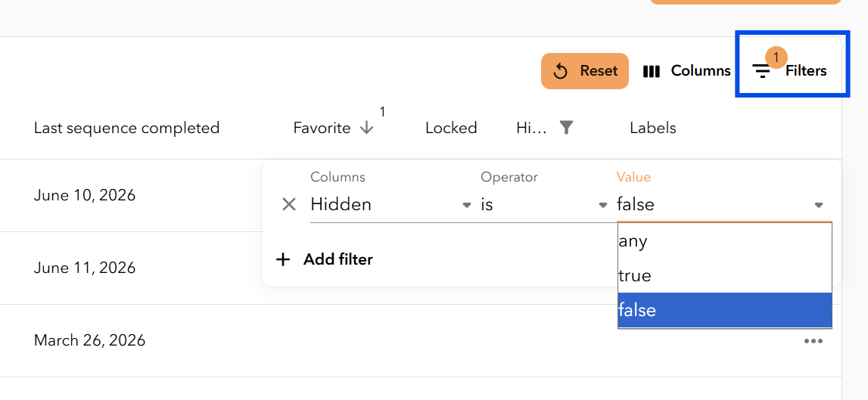Click the Reset button's circular arrow icon

[x=560, y=71]
